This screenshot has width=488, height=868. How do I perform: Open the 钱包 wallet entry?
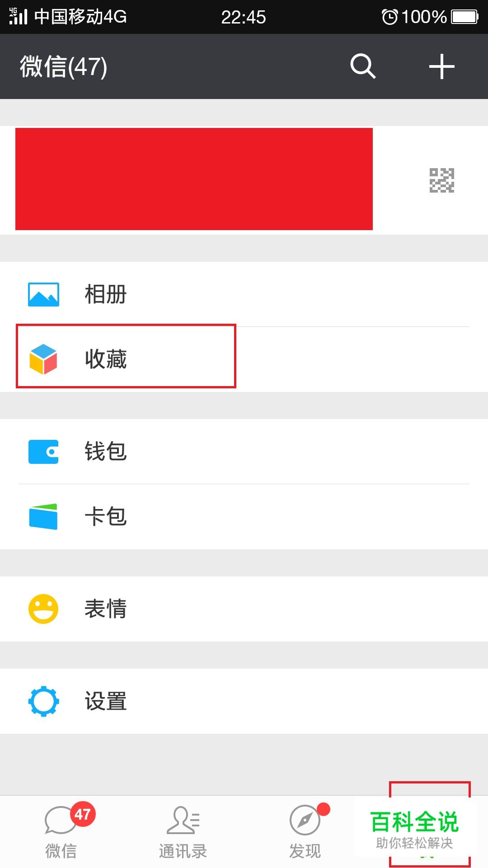point(106,452)
